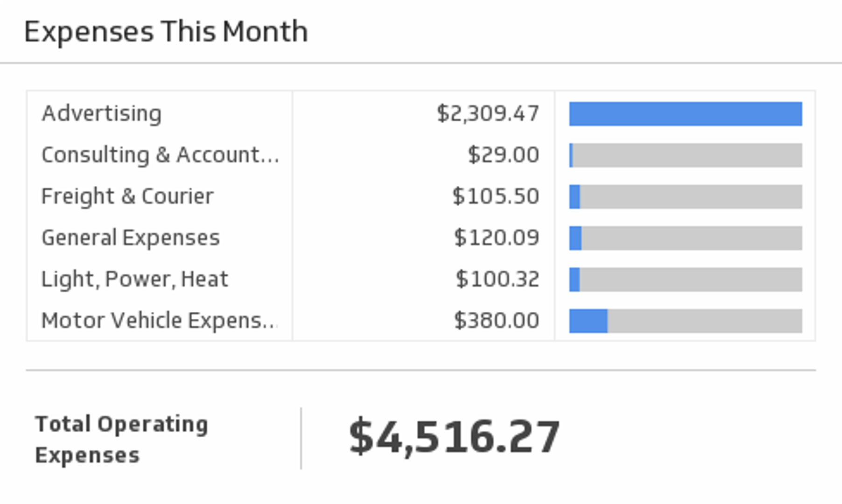Select the $380.00 Motor Vehicle amount
842x504 pixels.
tap(497, 321)
